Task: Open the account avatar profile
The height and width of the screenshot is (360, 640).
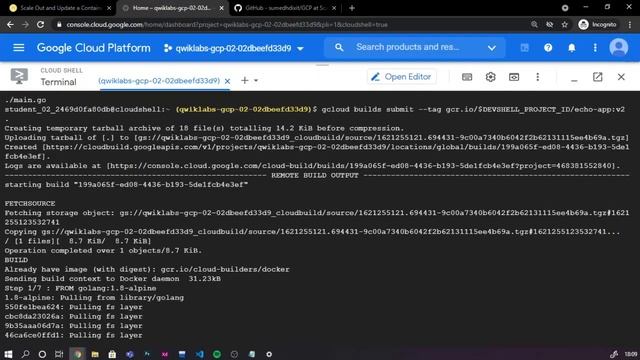Action: pos(619,48)
